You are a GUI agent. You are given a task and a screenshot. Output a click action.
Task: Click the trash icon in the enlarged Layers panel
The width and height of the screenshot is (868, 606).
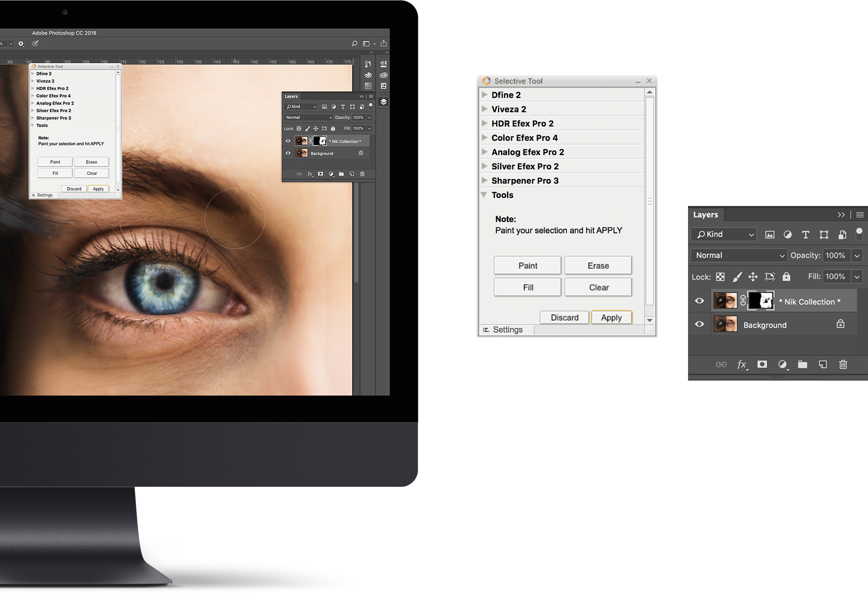tap(843, 365)
